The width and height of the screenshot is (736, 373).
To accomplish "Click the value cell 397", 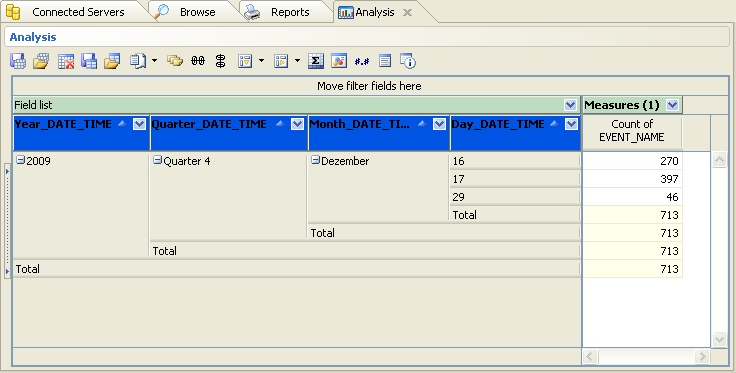I will [632, 179].
